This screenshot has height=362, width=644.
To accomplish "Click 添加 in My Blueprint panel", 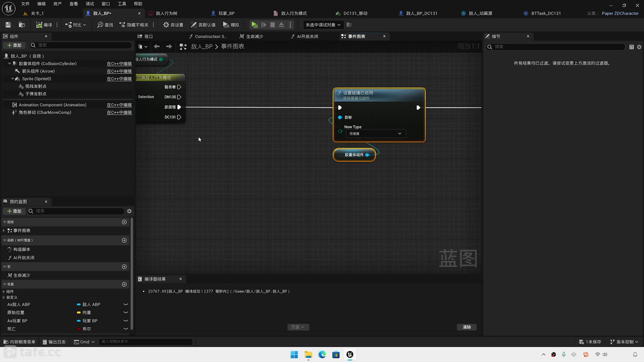I will point(14,211).
